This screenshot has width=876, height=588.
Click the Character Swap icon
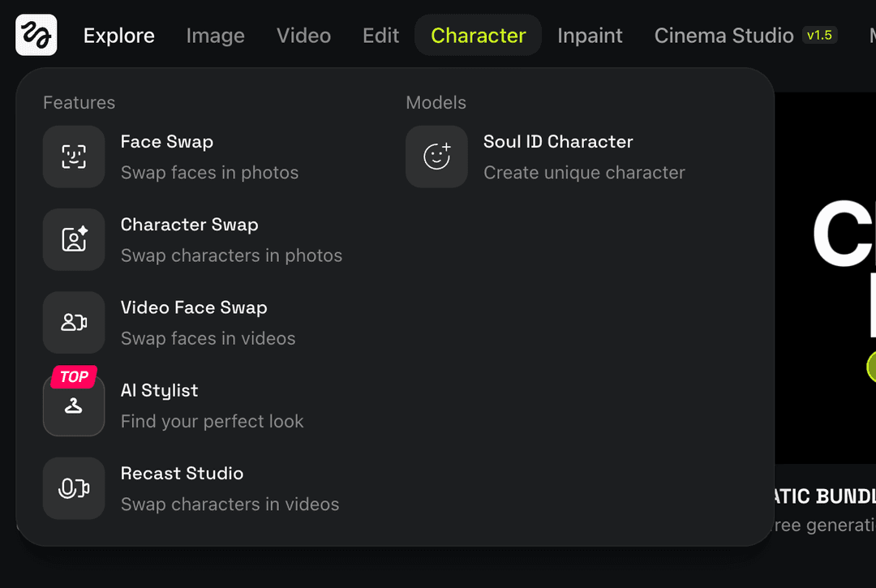click(x=74, y=240)
